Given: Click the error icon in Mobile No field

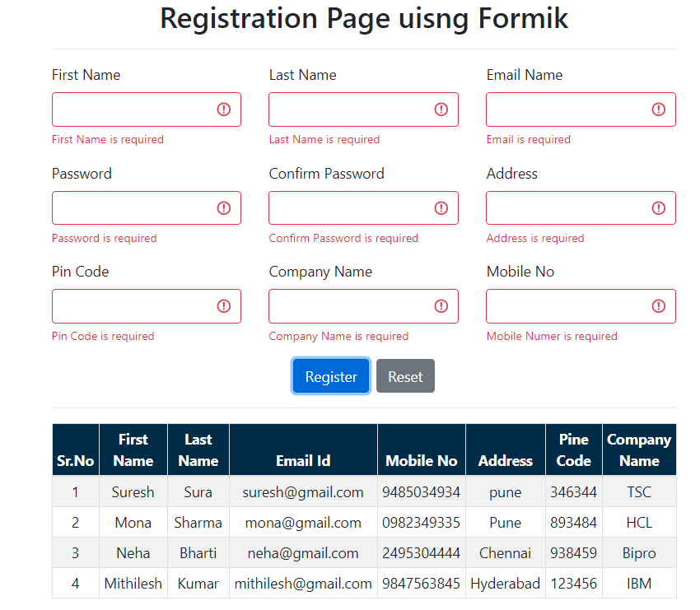Looking at the screenshot, I should pyautogui.click(x=659, y=306).
